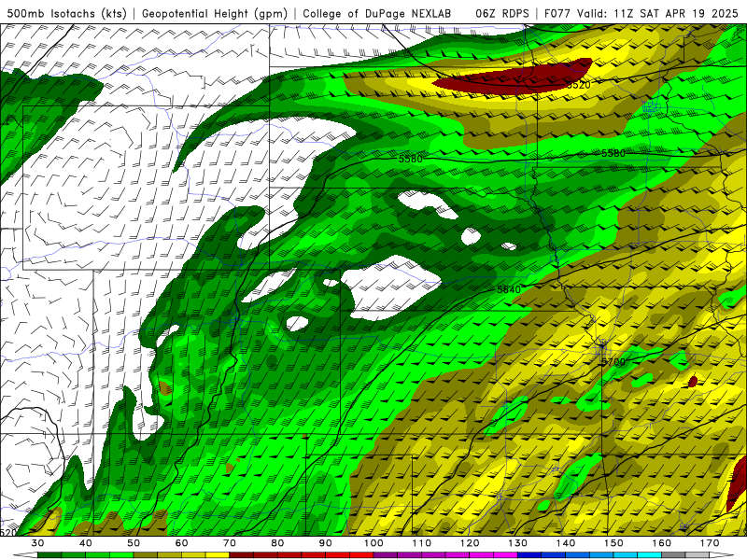The image size is (747, 560).
Task: Click the 80 knot color scale label
Action: 277,543
